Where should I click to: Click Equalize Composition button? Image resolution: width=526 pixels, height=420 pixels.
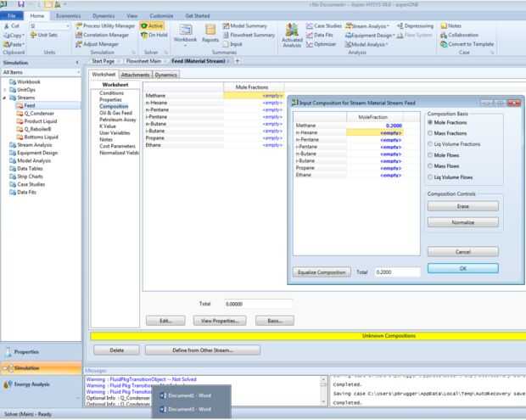tap(322, 272)
